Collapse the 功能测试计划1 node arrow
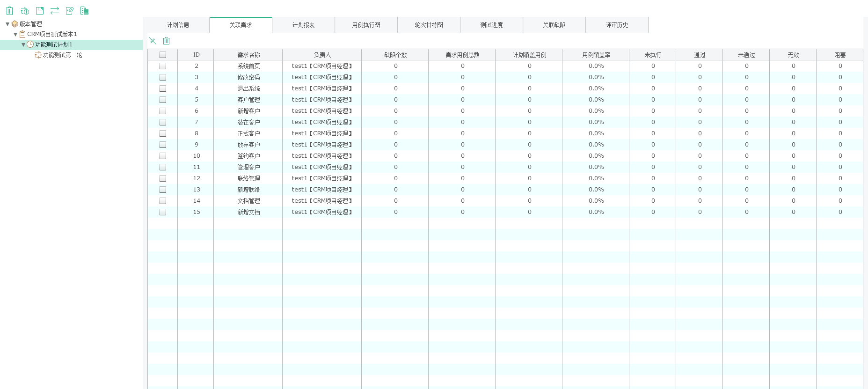Viewport: 868px width, 389px height. click(x=23, y=44)
